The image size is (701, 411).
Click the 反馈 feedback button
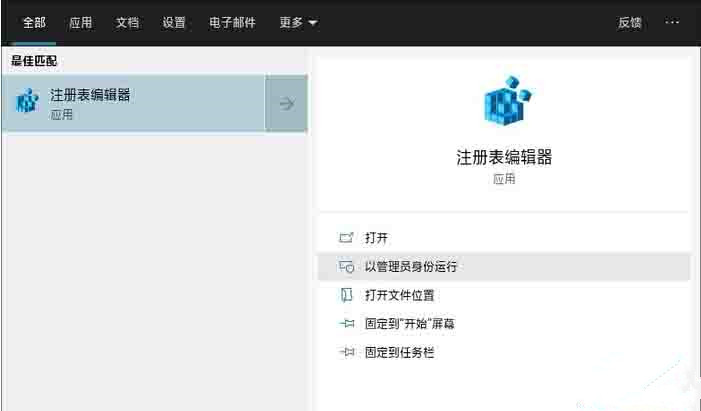click(630, 22)
